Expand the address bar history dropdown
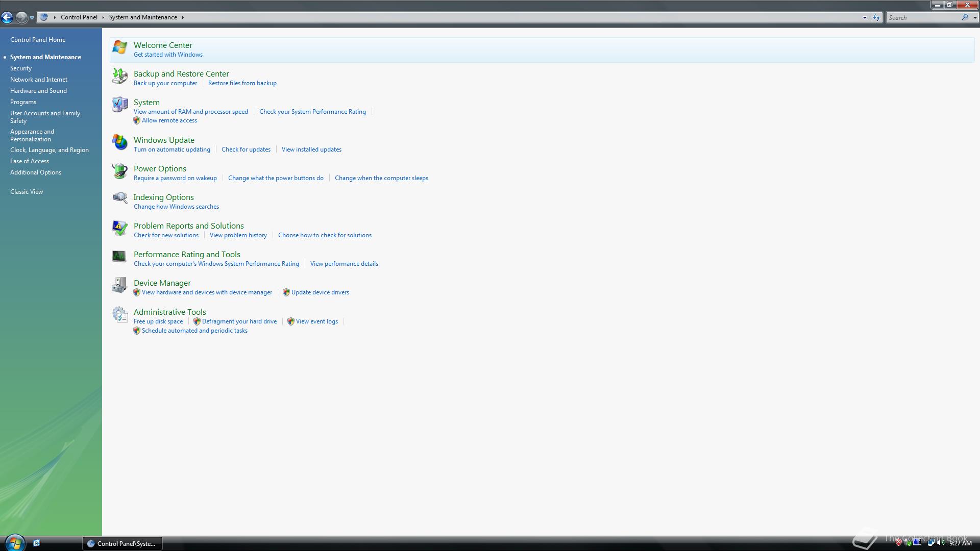The width and height of the screenshot is (980, 551). (x=864, y=17)
